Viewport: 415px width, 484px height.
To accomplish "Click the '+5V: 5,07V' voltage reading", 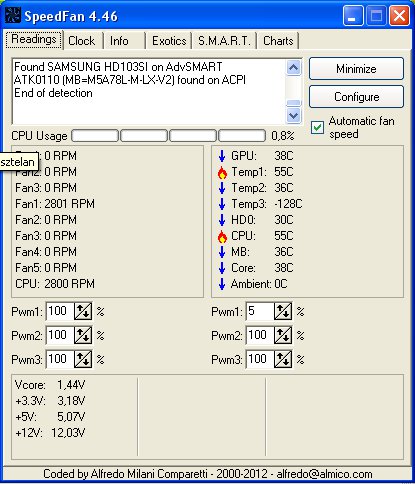I will [x=50, y=417].
